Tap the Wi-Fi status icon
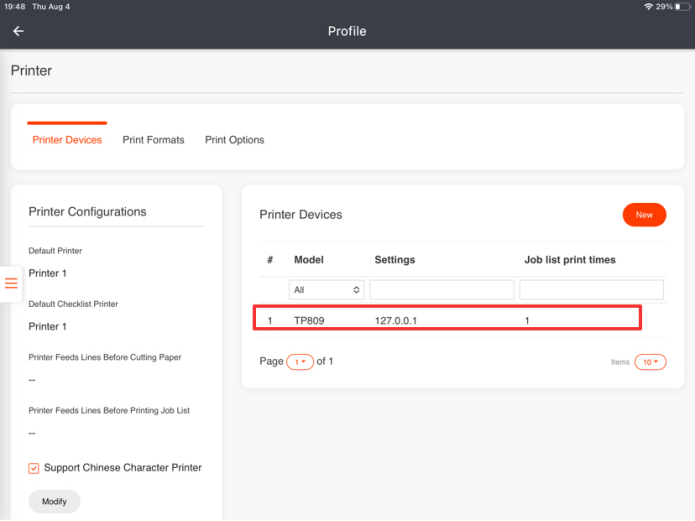695x521 pixels. pyautogui.click(x=648, y=7)
